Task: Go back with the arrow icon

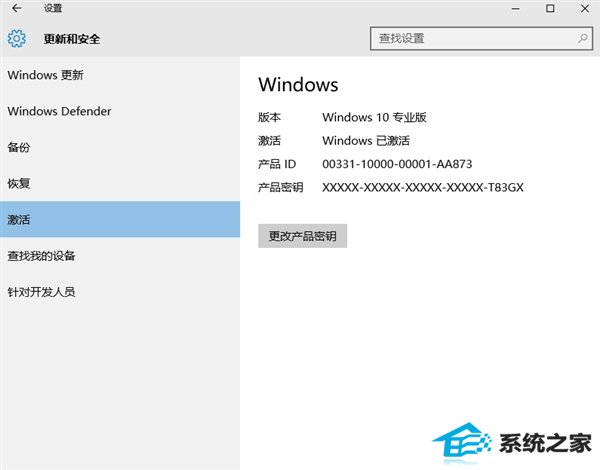Action: point(16,8)
